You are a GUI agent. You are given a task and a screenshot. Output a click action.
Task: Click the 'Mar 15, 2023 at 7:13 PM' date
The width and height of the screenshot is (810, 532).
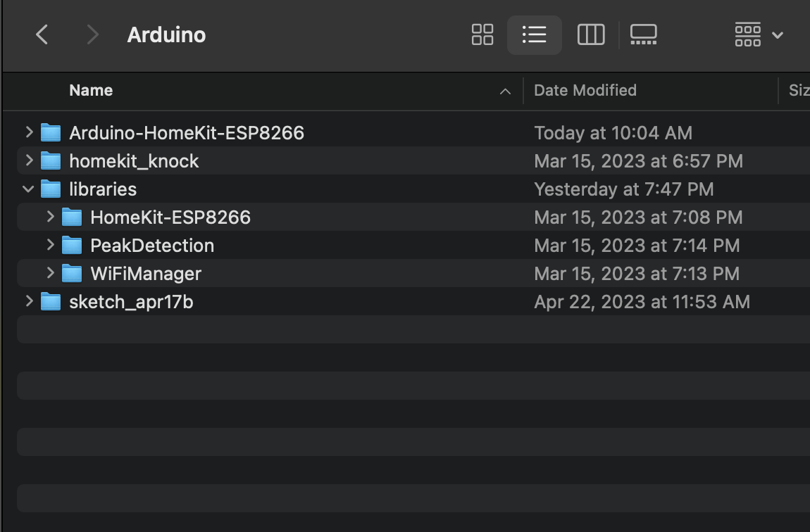click(x=637, y=274)
